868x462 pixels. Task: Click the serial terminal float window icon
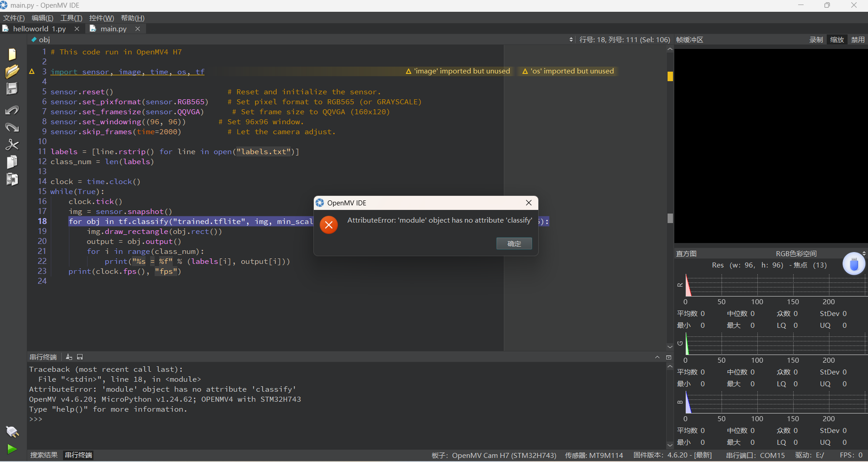pyautogui.click(x=668, y=357)
